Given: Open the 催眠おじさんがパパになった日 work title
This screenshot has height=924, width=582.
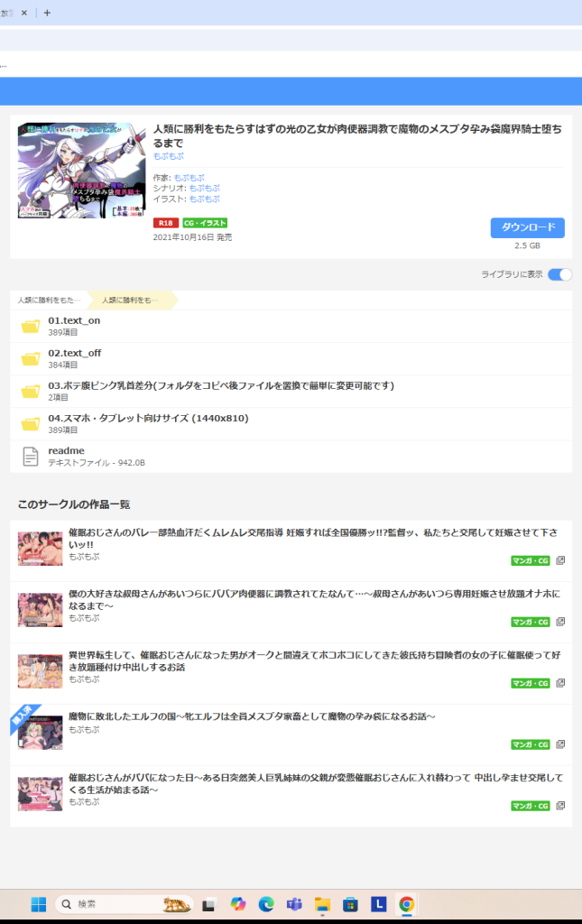Looking at the screenshot, I should coord(316,783).
